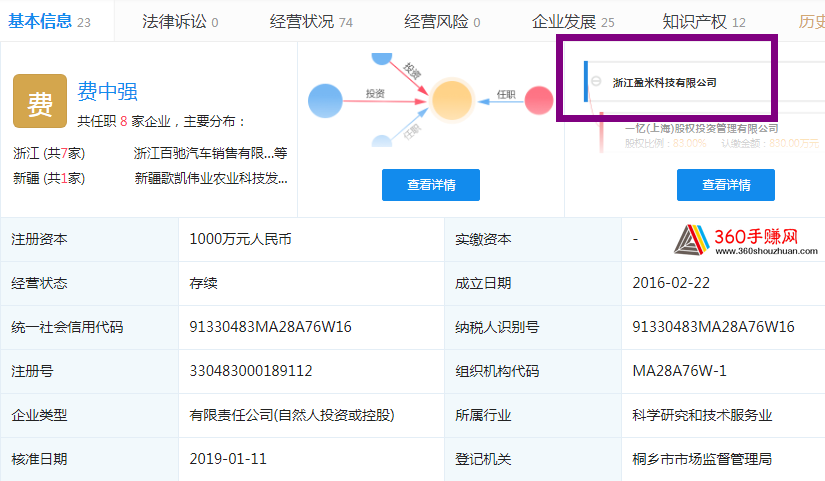Select the large blue 投资 node on left
The width and height of the screenshot is (825, 481).
325,101
